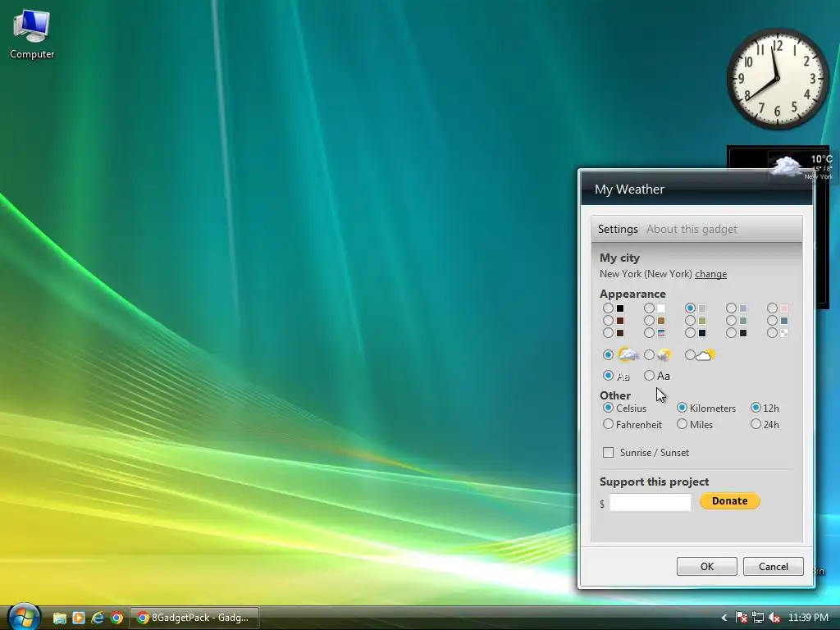Open the Windows Start orb

pos(24,617)
